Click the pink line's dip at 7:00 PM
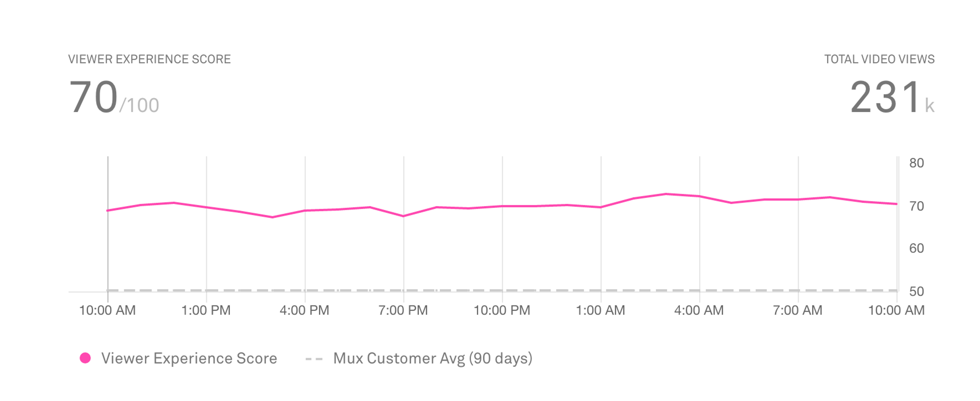The height and width of the screenshot is (401, 980). point(403,216)
